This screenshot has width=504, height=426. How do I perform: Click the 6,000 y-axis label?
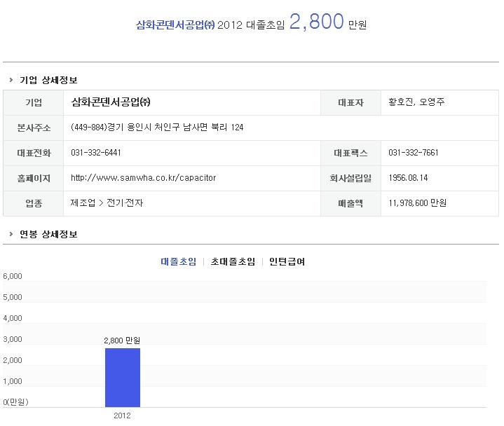point(13,276)
